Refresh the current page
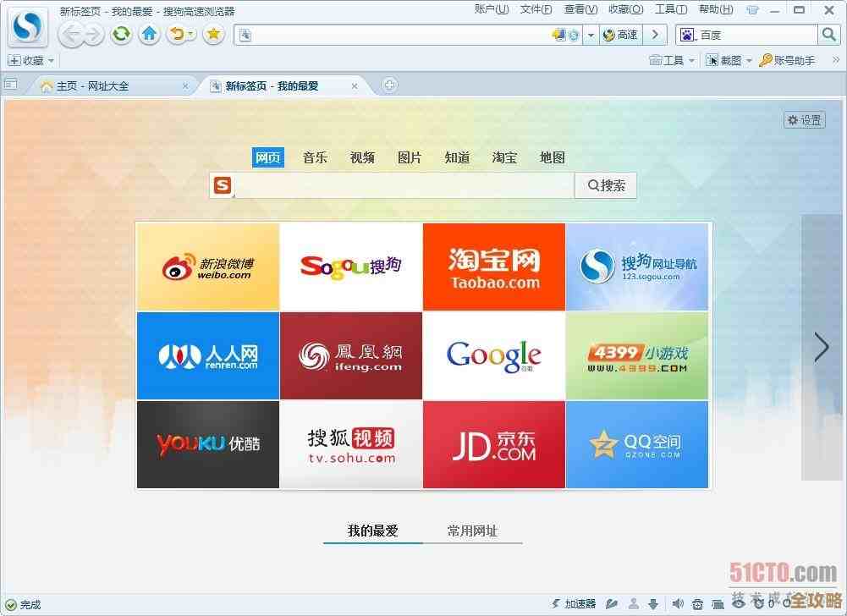This screenshot has width=847, height=616. tap(121, 35)
